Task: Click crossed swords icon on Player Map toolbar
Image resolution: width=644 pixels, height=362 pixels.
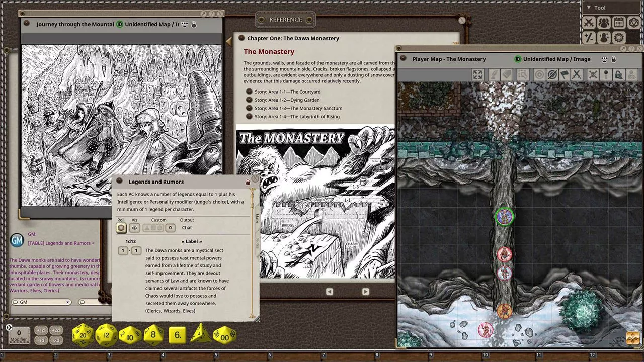Action: [x=577, y=75]
